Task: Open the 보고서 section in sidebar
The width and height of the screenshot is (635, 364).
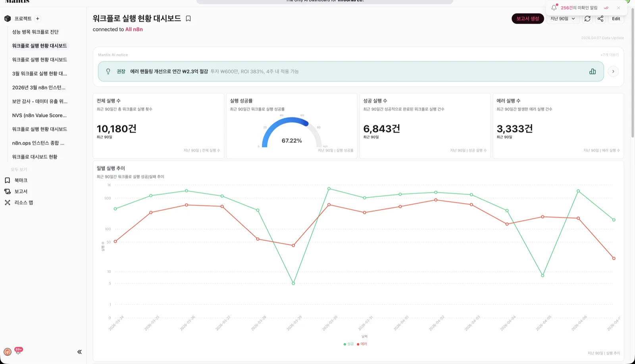Action: [x=20, y=191]
